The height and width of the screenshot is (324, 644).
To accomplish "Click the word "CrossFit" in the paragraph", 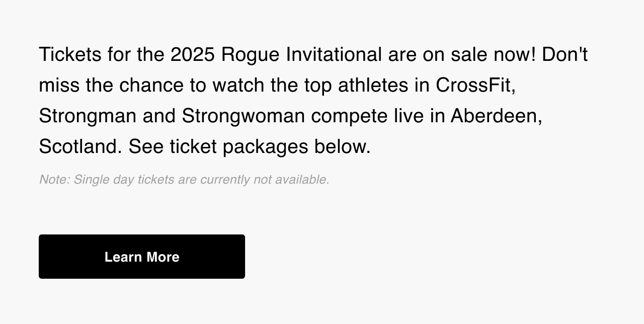I will tap(474, 85).
